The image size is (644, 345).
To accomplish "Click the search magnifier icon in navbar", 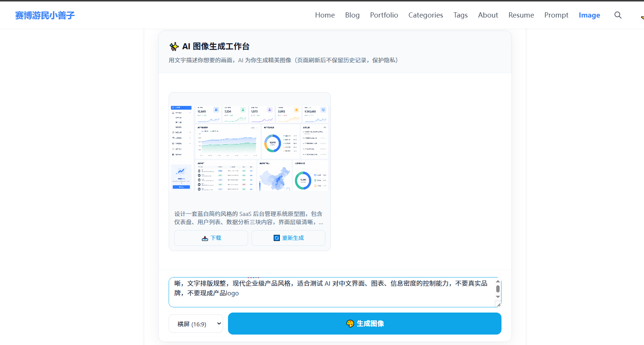I will click(x=618, y=15).
